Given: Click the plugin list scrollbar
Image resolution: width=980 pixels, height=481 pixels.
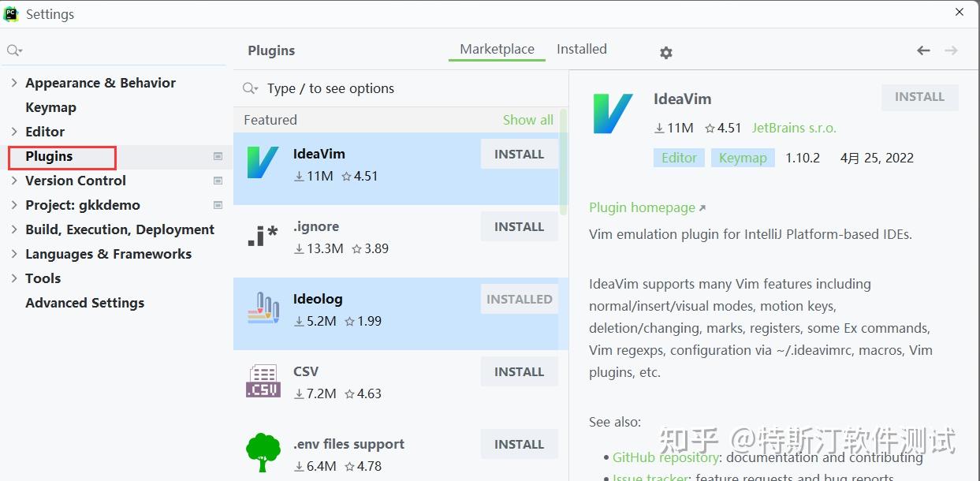Looking at the screenshot, I should coord(563,161).
